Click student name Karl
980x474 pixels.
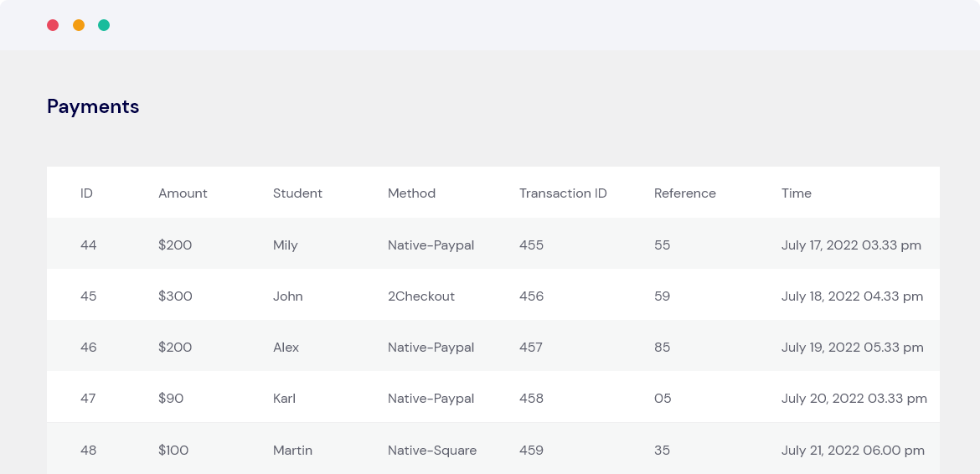(284, 399)
